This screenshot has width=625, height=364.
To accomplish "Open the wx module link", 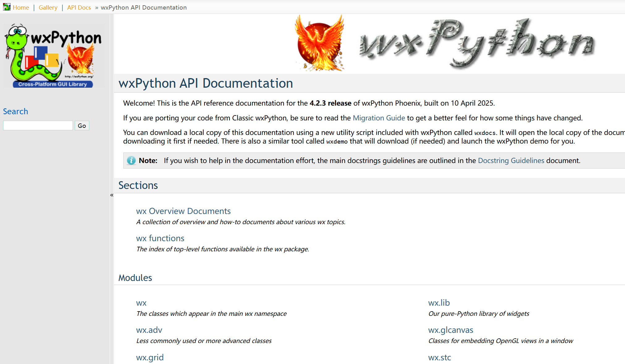I will (141, 303).
